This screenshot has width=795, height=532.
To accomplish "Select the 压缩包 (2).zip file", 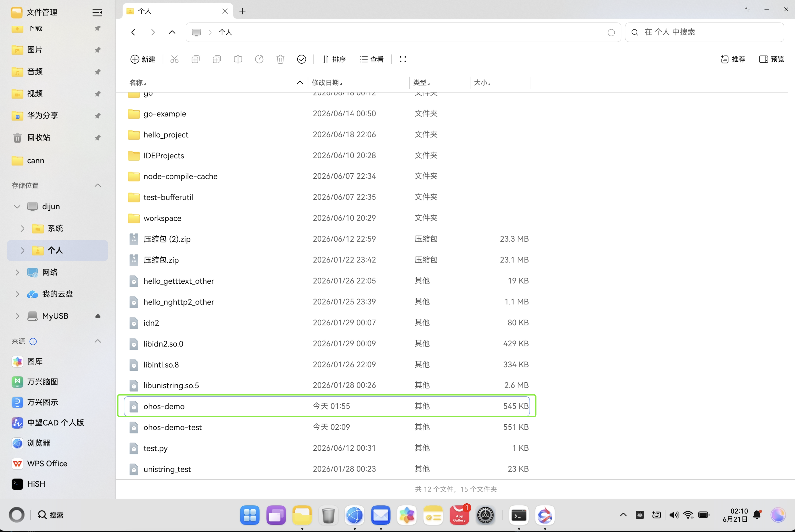I will click(327, 239).
